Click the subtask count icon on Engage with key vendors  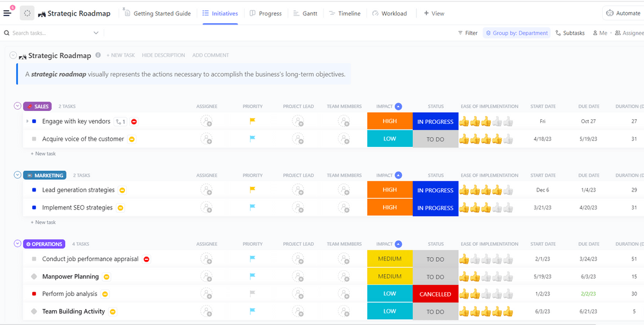[120, 121]
